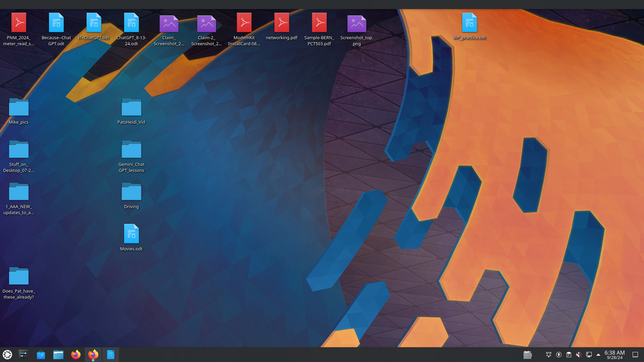The height and width of the screenshot is (362, 644).
Task: Select If--ChatGPT.odt document
Action: coord(94,26)
